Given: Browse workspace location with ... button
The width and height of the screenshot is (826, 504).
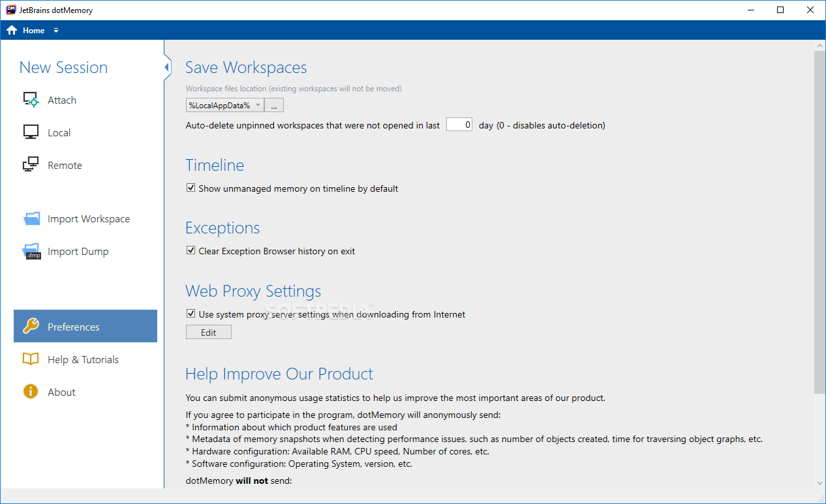Looking at the screenshot, I should pyautogui.click(x=274, y=105).
